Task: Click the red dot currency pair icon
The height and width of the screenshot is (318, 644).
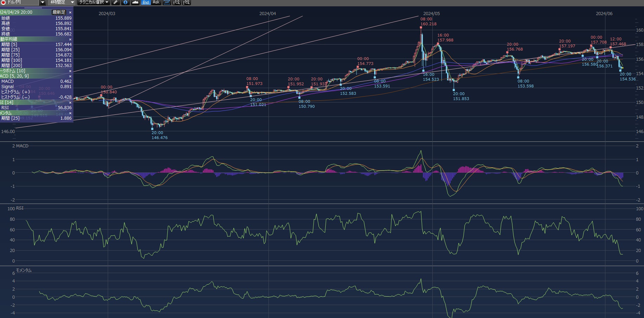Action: click(x=3, y=2)
